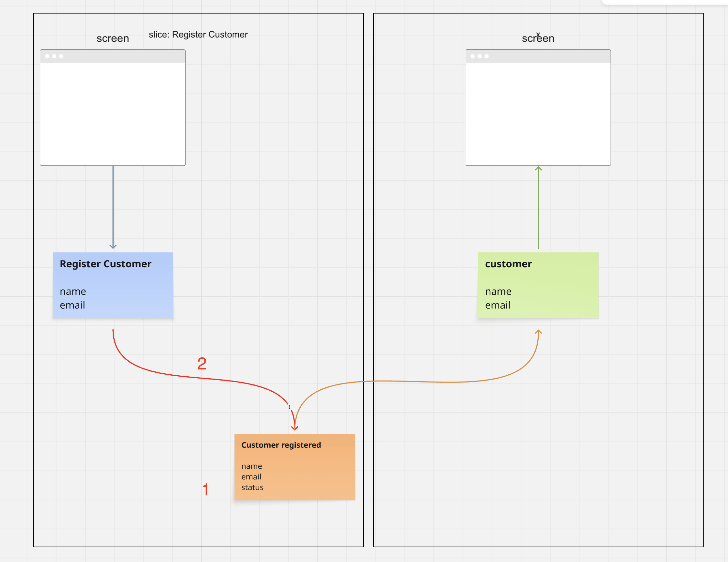Click the red number 1 annotation
728x562 pixels.
coord(205,490)
